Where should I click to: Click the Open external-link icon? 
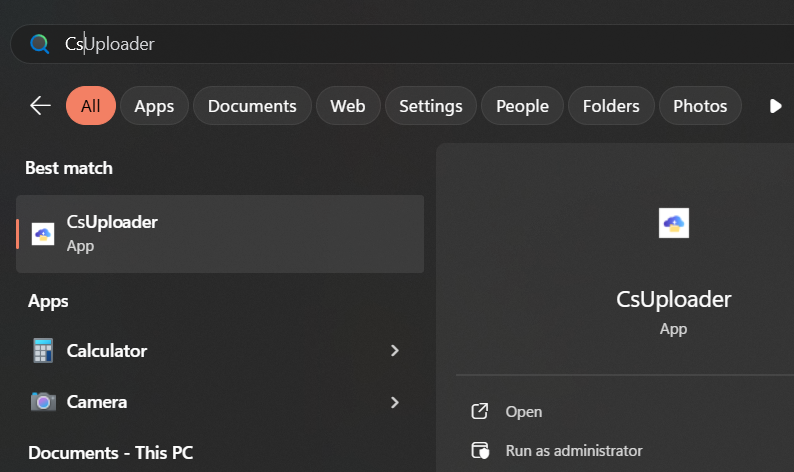click(x=480, y=411)
